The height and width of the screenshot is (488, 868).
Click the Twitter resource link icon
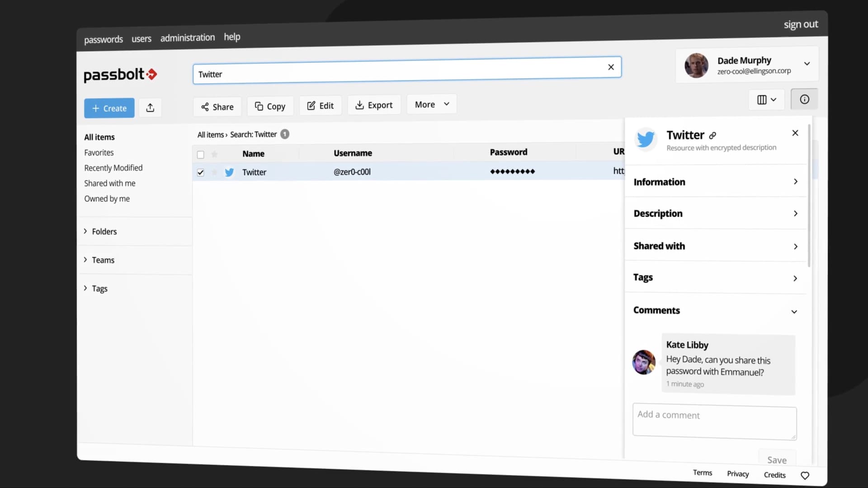(x=713, y=134)
